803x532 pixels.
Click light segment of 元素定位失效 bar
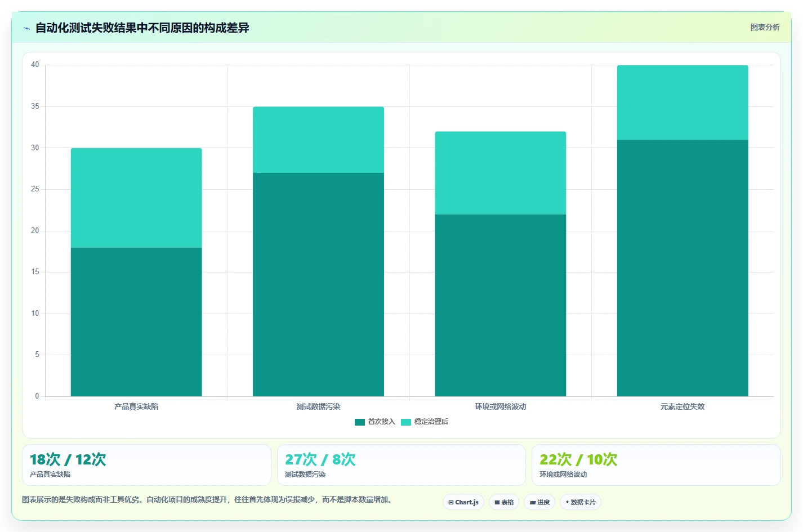pos(682,102)
